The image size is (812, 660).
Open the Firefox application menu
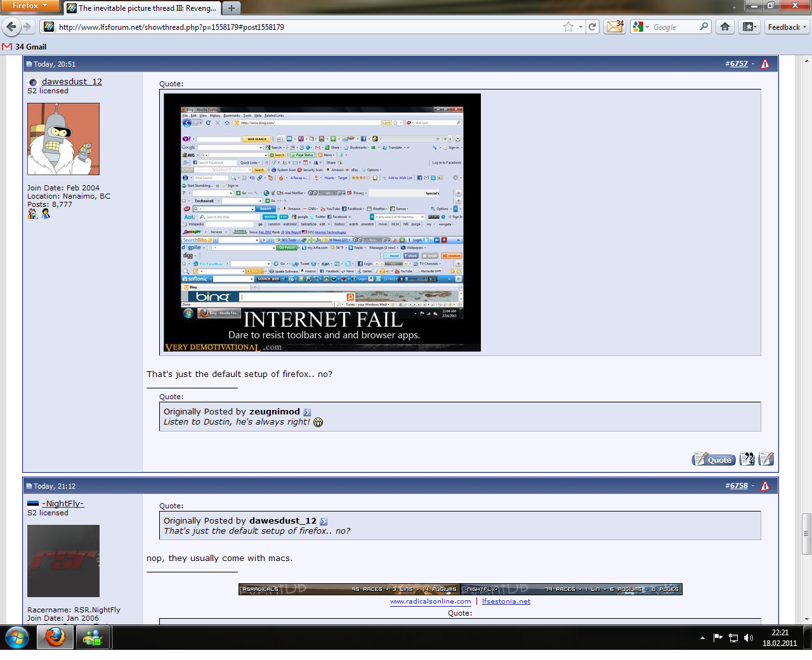pyautogui.click(x=29, y=6)
